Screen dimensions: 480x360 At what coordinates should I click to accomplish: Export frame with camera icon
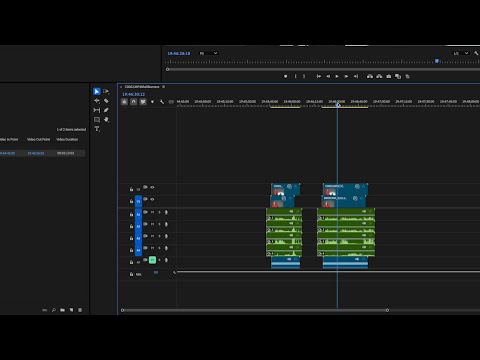pyautogui.click(x=389, y=76)
